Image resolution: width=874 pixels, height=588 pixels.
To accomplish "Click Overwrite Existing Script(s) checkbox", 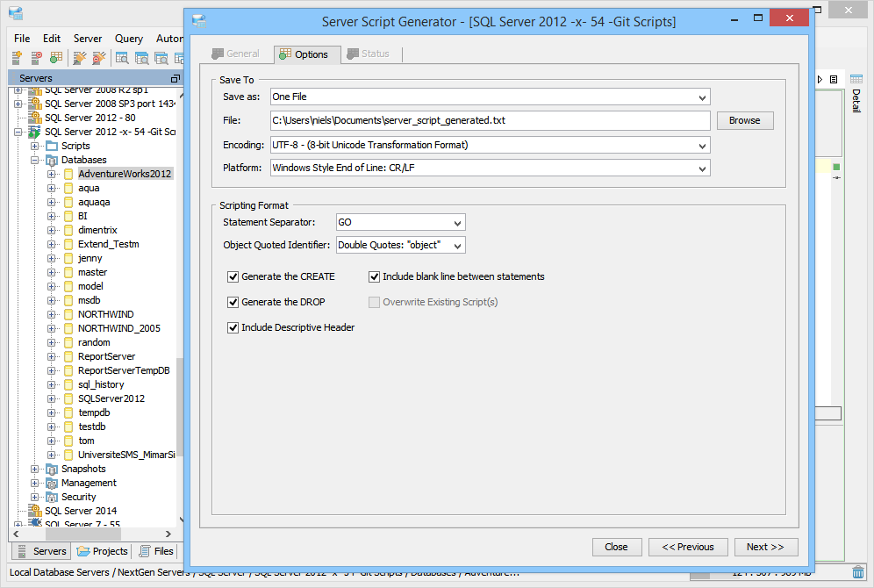I will pos(374,302).
